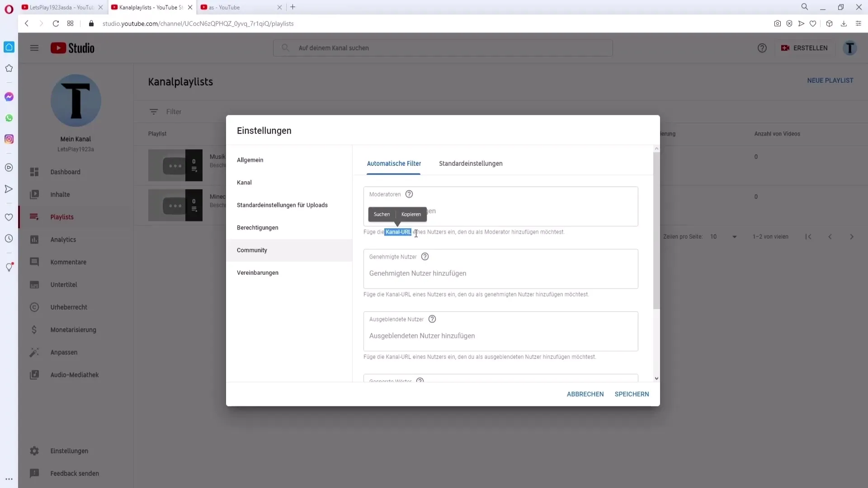868x488 pixels.
Task: Open WhatsApp in the Opera sidebar
Action: click(x=9, y=118)
